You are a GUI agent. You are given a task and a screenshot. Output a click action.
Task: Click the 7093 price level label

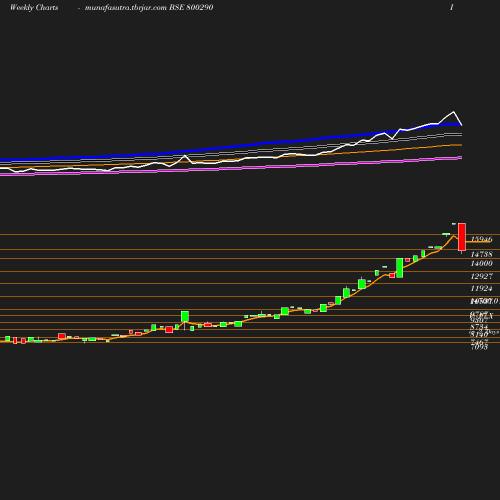pos(479,347)
